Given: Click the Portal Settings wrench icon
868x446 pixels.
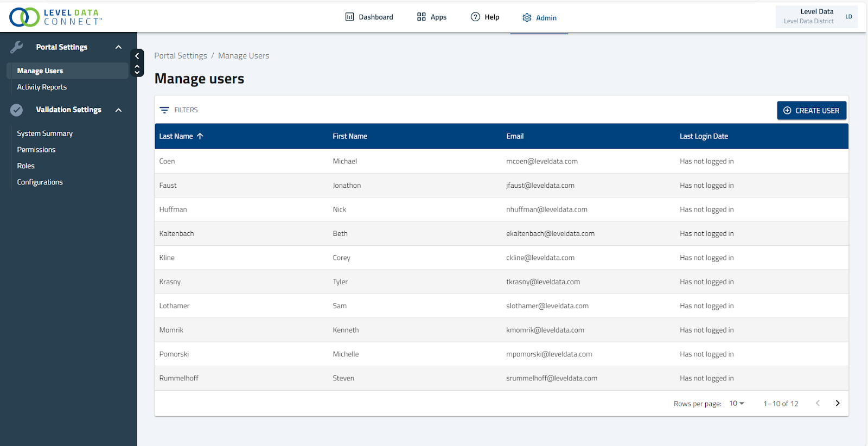Looking at the screenshot, I should (x=17, y=47).
